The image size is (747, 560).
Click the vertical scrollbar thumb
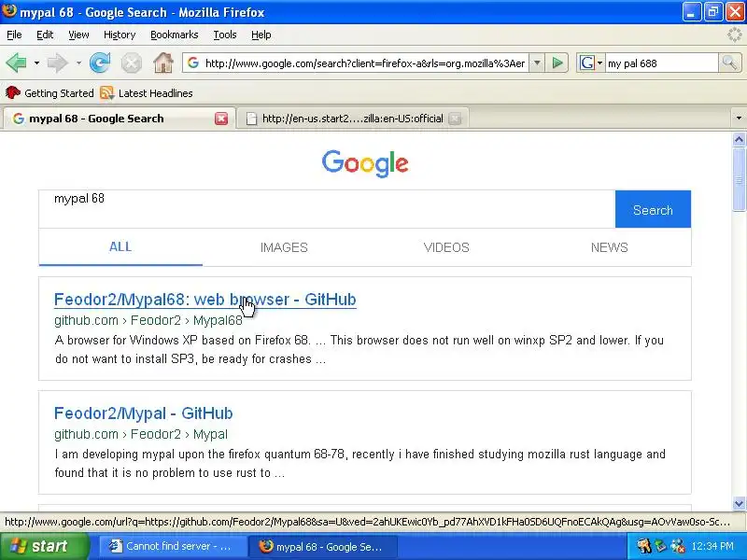[x=739, y=179]
